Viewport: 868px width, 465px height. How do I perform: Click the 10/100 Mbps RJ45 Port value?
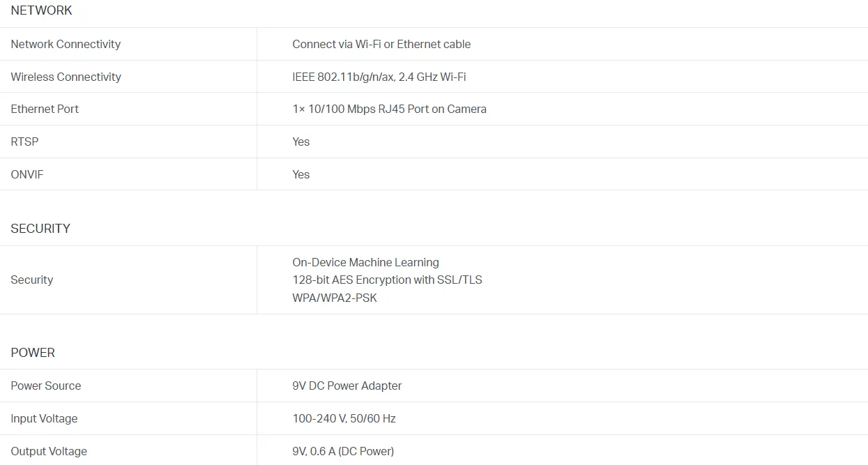coord(389,109)
